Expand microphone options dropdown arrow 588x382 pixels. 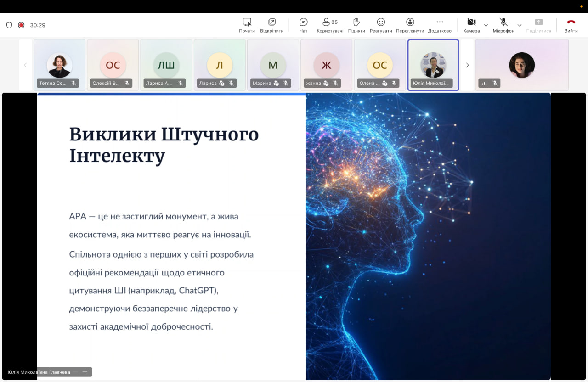click(520, 25)
